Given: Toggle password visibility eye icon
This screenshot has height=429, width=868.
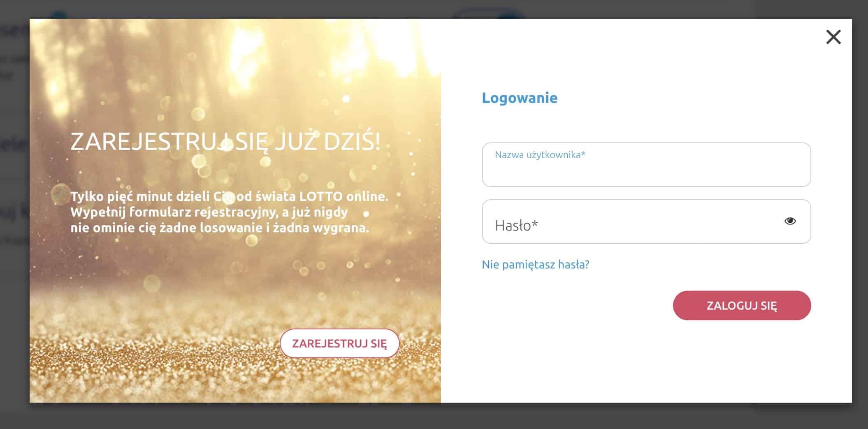Looking at the screenshot, I should (790, 221).
